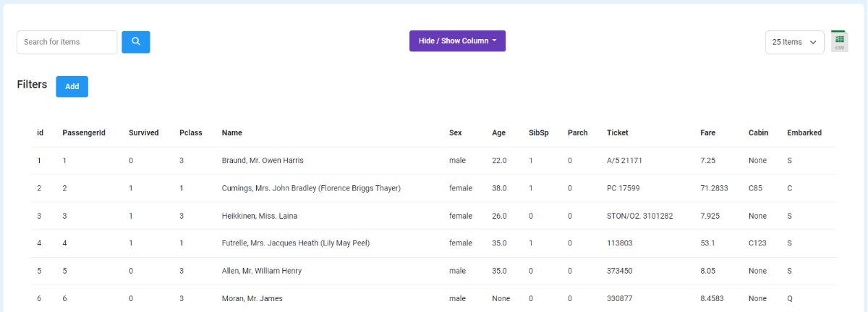Click fare value 8.4583

point(712,298)
